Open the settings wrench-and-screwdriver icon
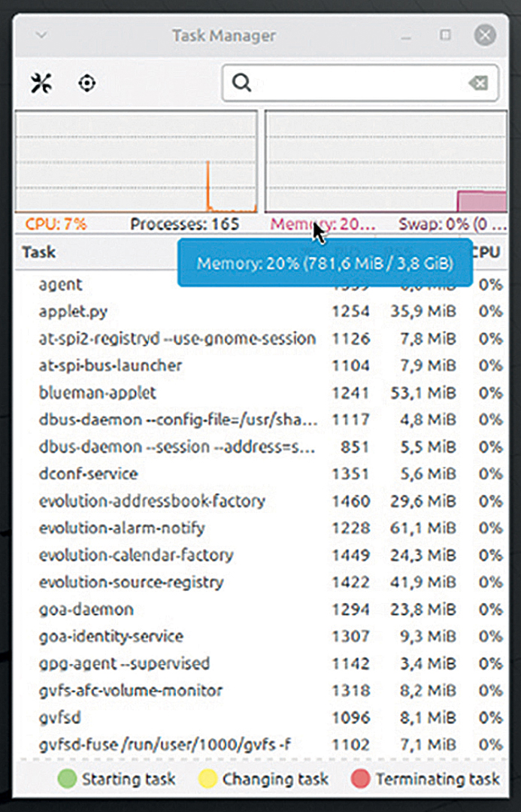Screen dimensions: 521x812 point(41,83)
